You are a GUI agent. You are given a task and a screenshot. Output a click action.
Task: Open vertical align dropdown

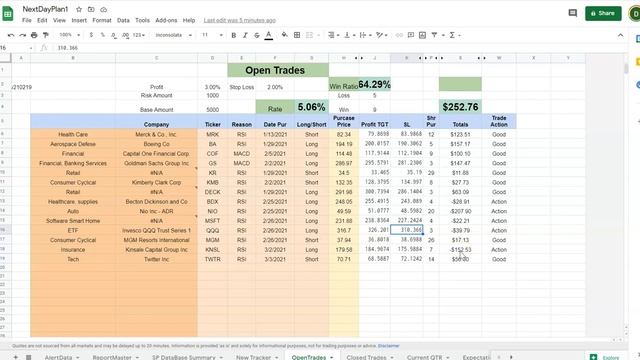[349, 36]
